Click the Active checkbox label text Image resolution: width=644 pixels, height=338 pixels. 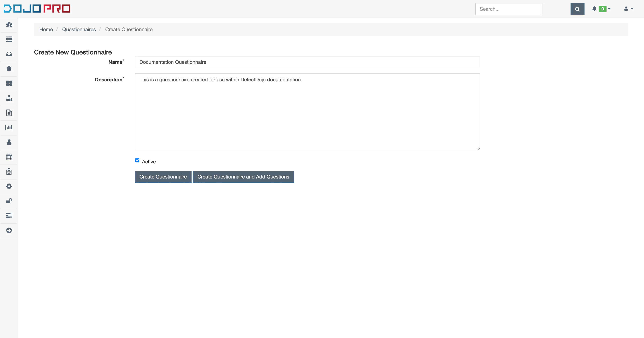coord(149,162)
